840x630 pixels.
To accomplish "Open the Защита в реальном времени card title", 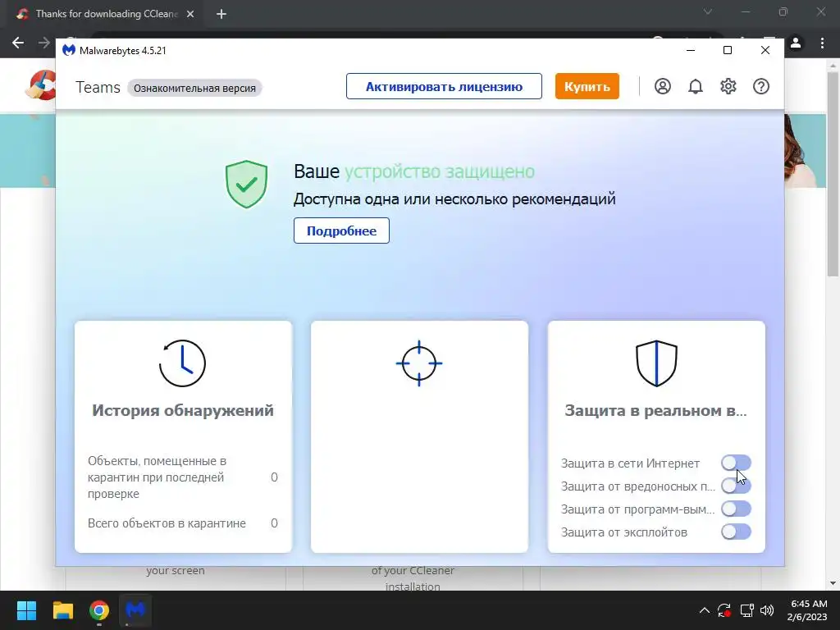I will click(655, 410).
